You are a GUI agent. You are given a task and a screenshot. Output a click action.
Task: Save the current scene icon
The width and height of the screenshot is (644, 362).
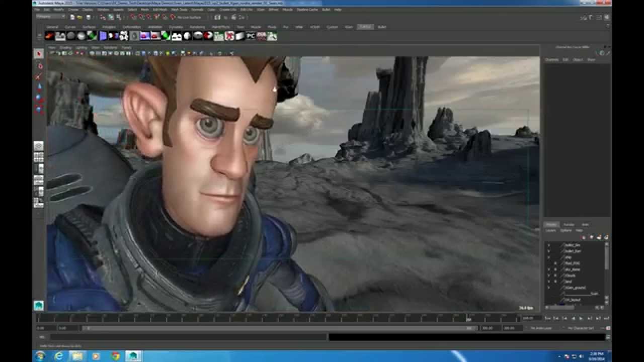pos(88,17)
